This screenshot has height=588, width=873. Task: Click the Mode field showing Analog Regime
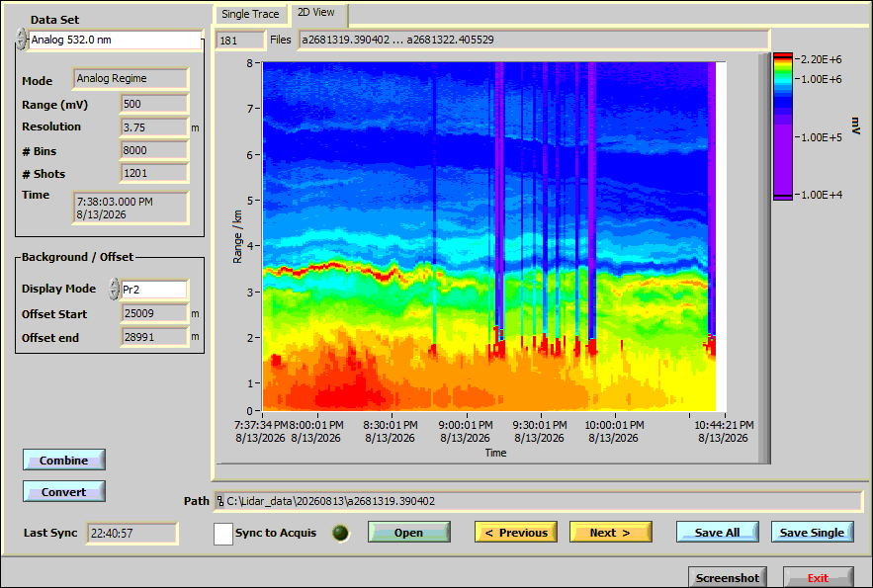tap(131, 79)
